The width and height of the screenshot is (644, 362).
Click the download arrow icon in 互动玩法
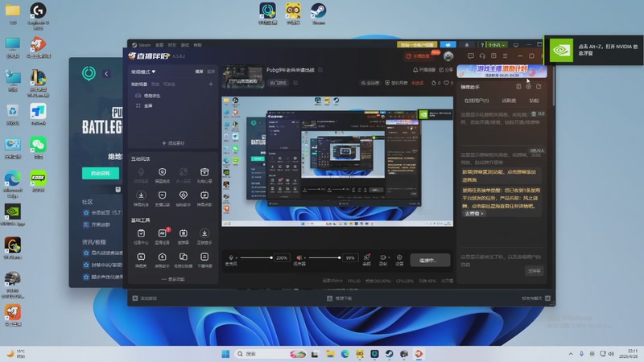141,195
